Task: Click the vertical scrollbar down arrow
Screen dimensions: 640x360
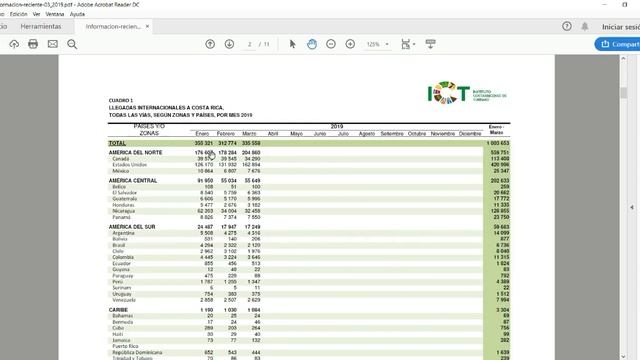Action: click(x=623, y=356)
